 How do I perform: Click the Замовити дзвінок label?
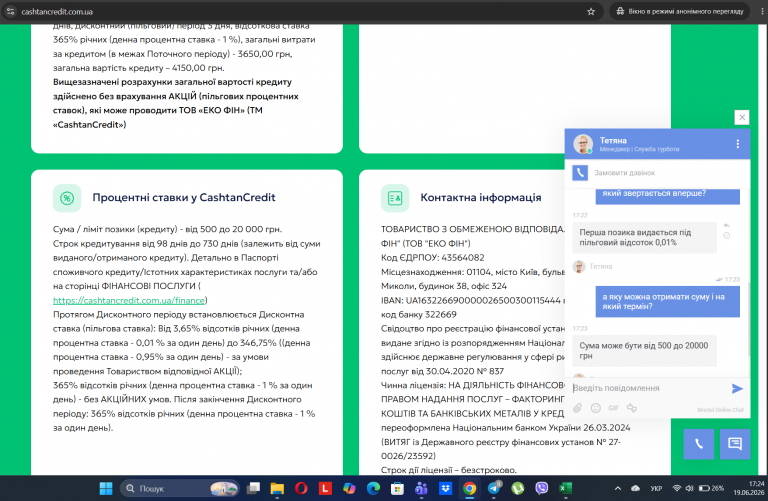coord(624,173)
